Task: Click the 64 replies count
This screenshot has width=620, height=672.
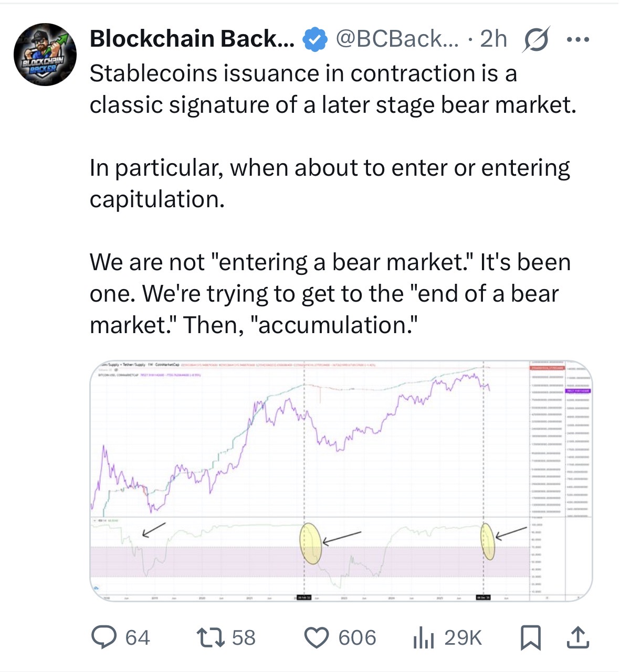Action: (138, 637)
